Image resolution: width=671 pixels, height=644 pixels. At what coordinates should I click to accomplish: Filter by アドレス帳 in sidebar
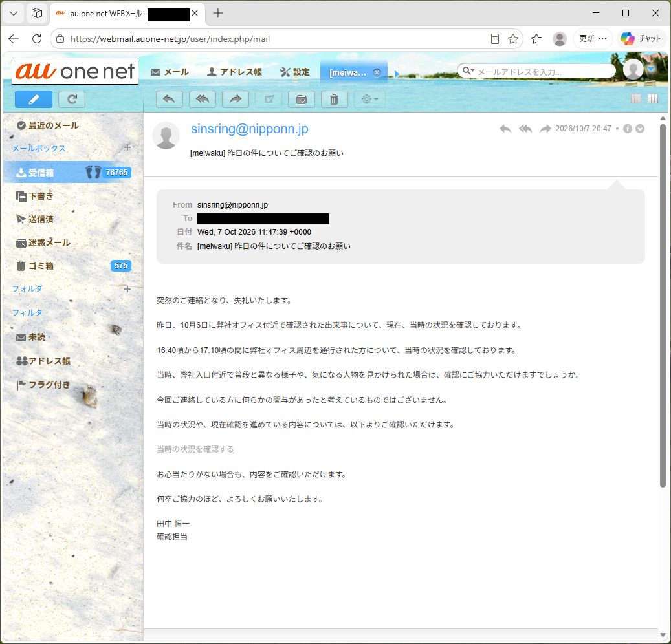coord(43,361)
